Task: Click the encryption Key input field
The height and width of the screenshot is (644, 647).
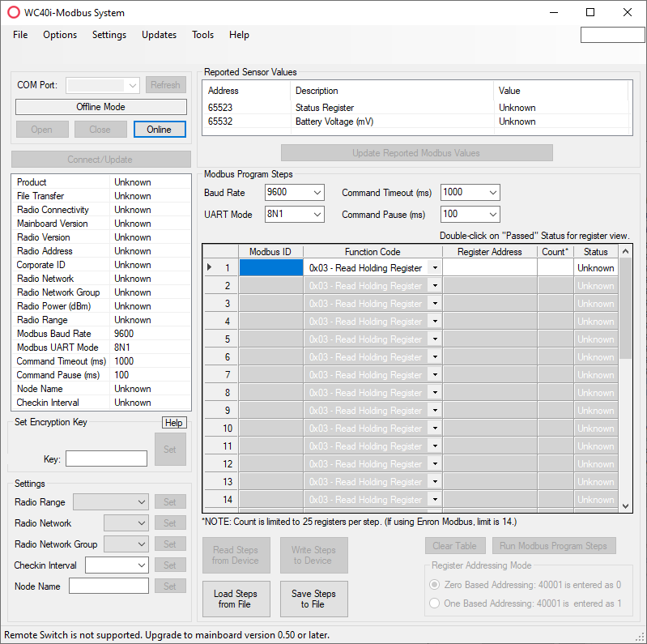Action: point(106,459)
